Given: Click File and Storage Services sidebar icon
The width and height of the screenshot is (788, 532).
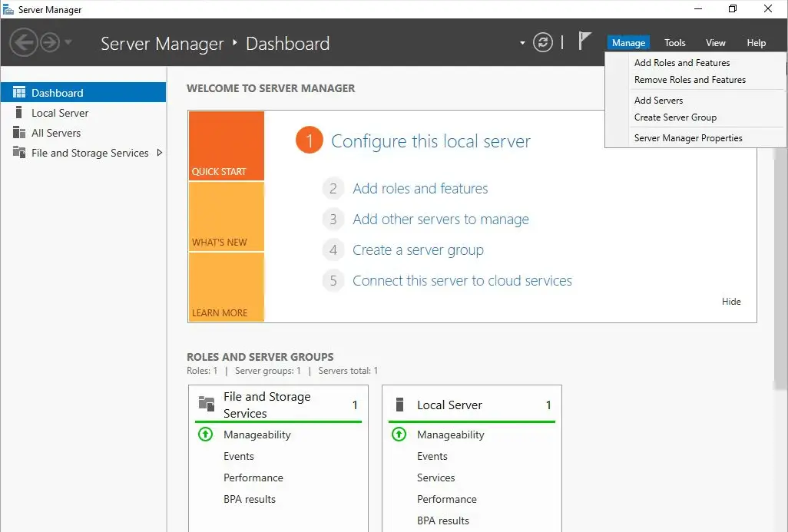Looking at the screenshot, I should tap(19, 152).
